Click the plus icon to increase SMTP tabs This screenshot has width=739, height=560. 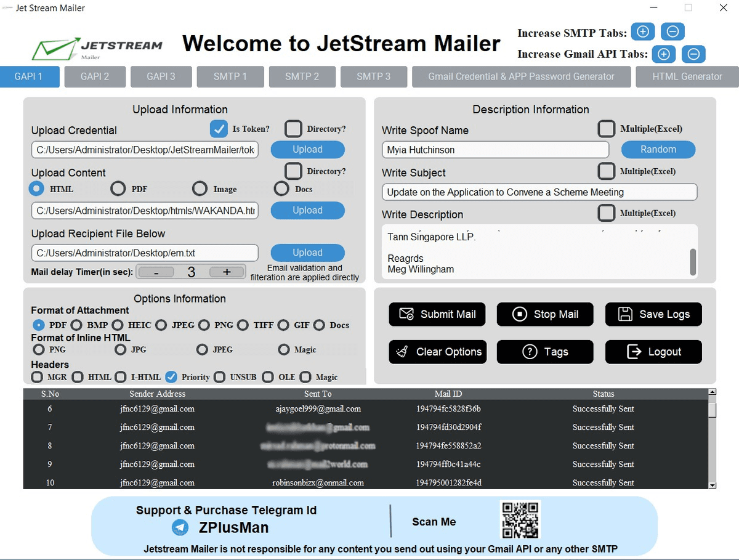click(x=643, y=31)
